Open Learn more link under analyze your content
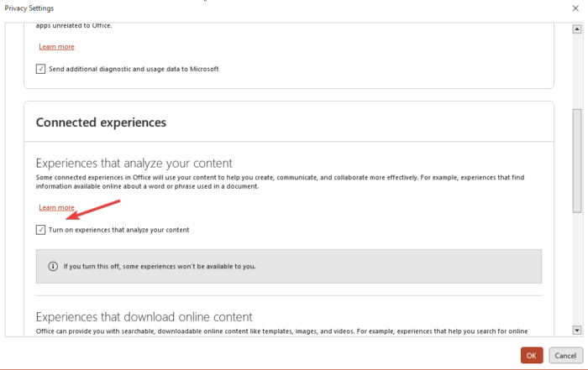Viewport: 588px width, 370px height. click(x=56, y=207)
